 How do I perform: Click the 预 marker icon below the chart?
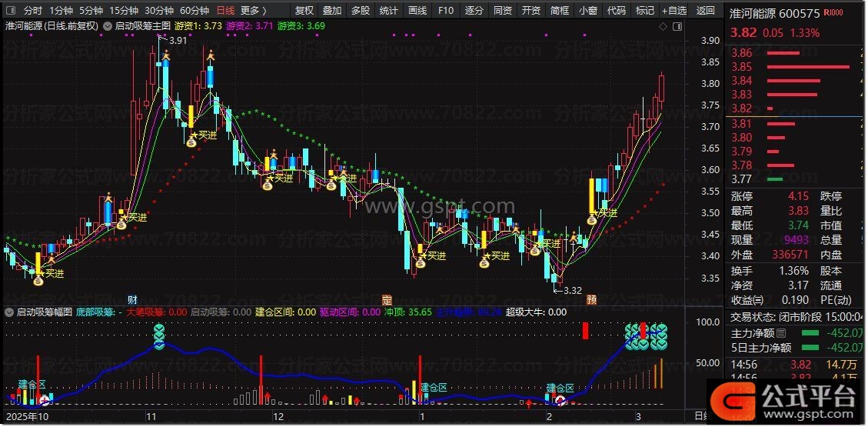pos(591,299)
